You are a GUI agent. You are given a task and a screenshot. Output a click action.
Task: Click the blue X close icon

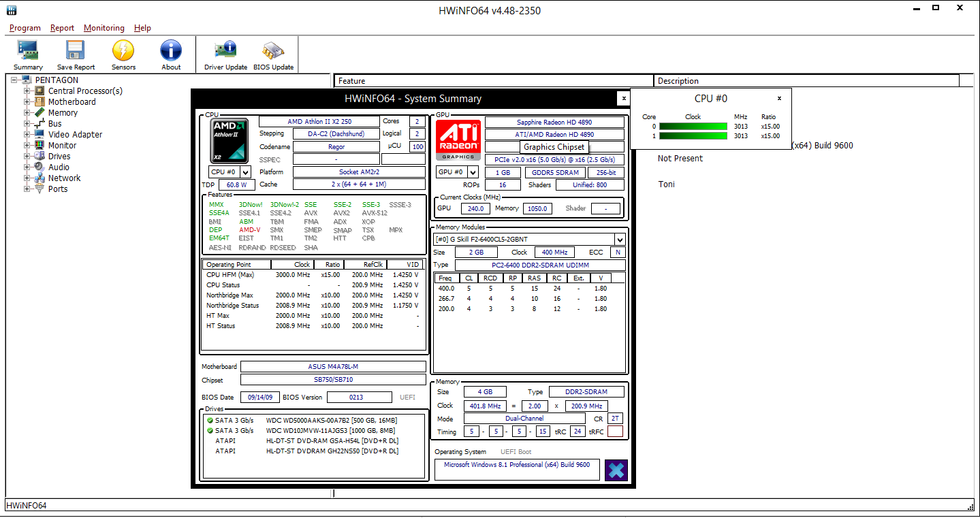tap(616, 470)
